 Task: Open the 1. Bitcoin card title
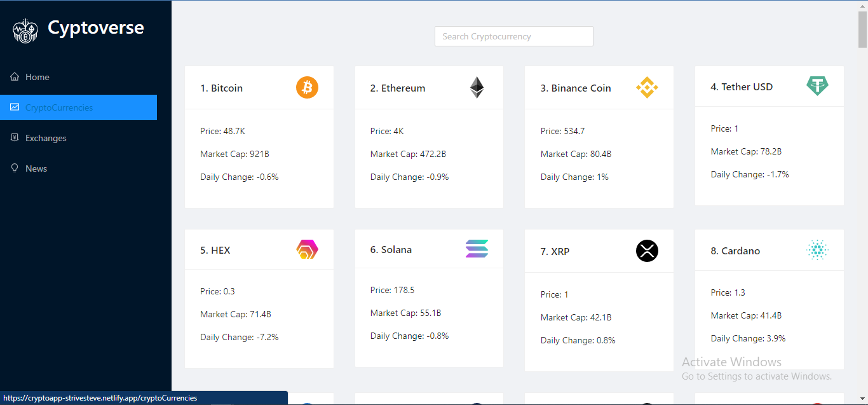221,88
